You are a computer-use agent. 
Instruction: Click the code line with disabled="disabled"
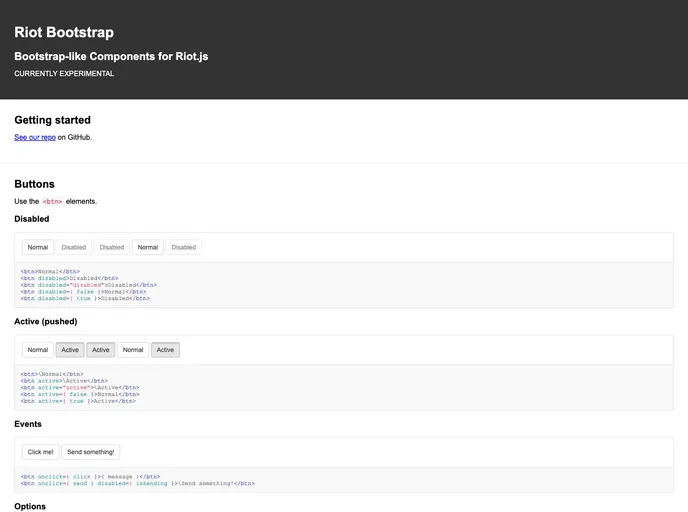pos(89,285)
